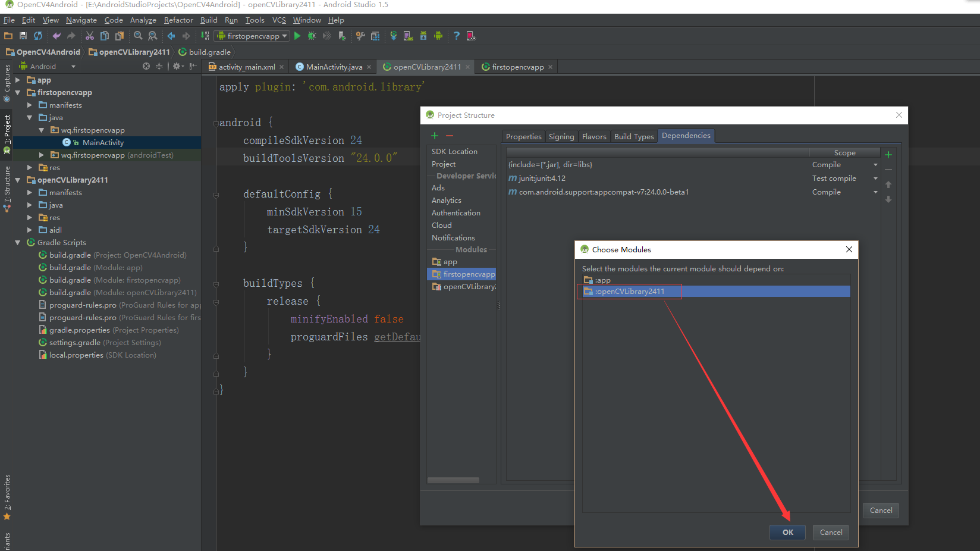Viewport: 980px width, 551px height.
Task: Collapse the Gradle Scripts tree node
Action: pyautogui.click(x=18, y=242)
